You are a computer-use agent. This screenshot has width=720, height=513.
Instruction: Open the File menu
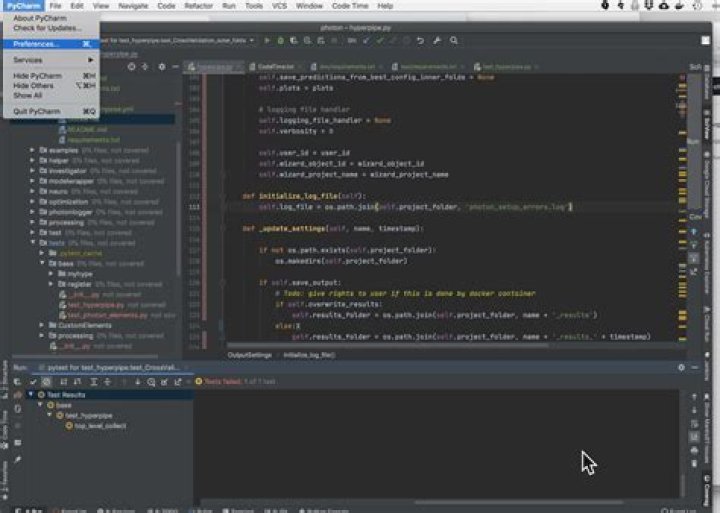(55, 6)
